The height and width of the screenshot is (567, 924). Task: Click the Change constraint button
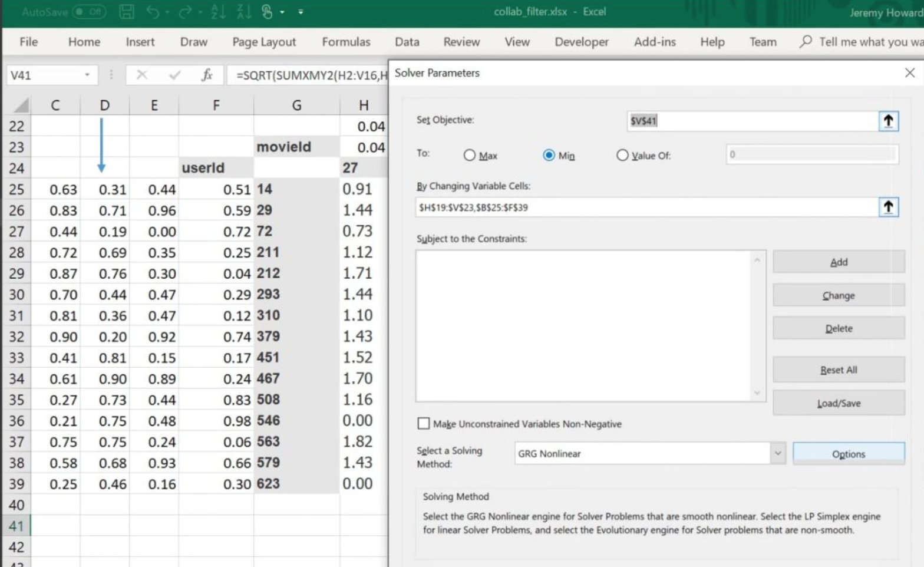click(839, 295)
